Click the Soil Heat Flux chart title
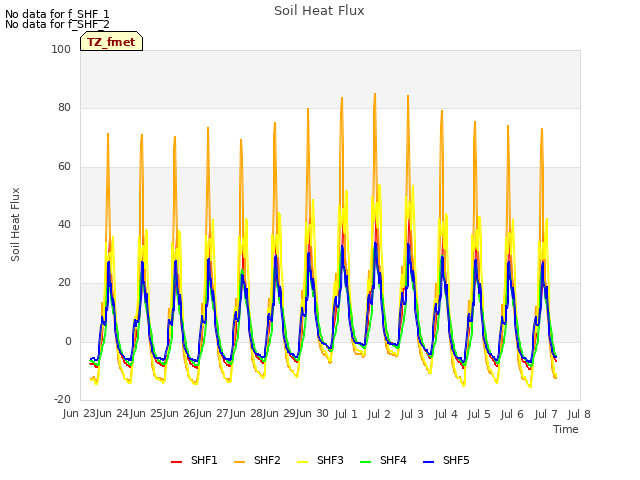 coord(319,11)
